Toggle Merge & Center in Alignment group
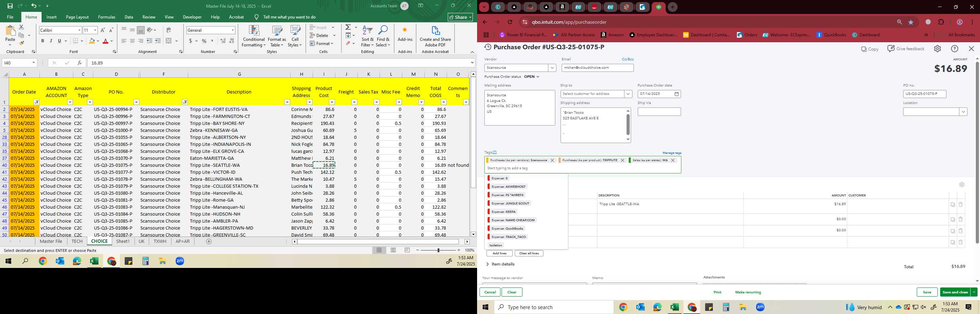 (x=169, y=41)
